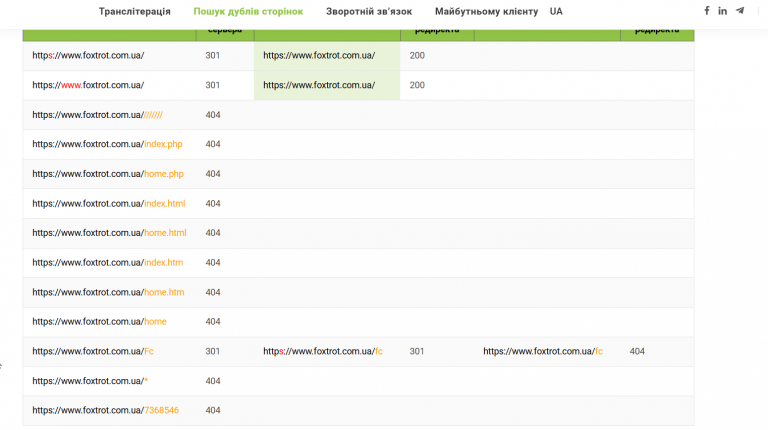Screen dimensions: 768x430
Task: Click second redirect URL in the Fc row
Action: (543, 352)
